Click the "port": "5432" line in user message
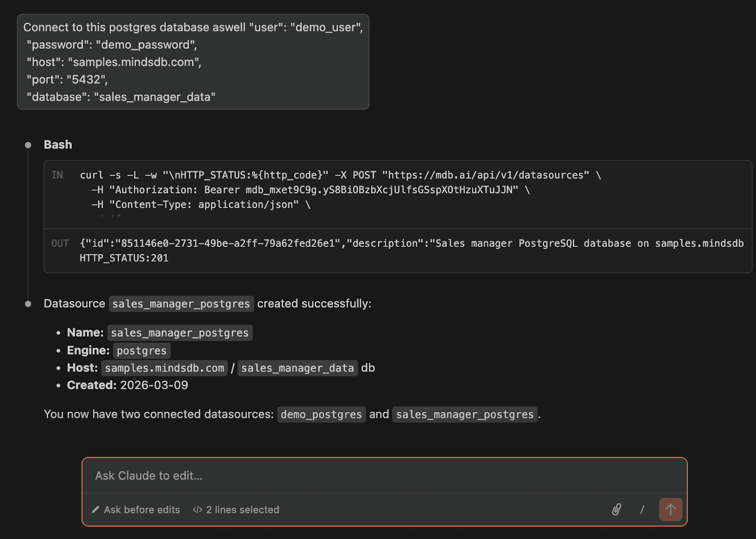Image resolution: width=756 pixels, height=539 pixels. pos(67,79)
